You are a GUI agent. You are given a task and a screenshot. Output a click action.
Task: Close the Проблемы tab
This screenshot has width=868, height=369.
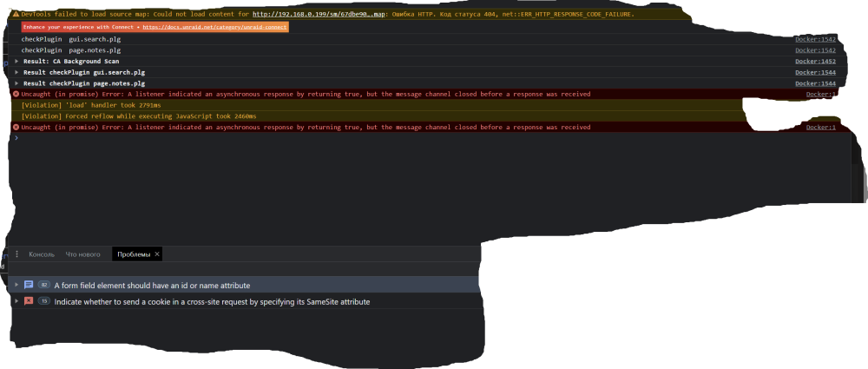[x=157, y=254]
